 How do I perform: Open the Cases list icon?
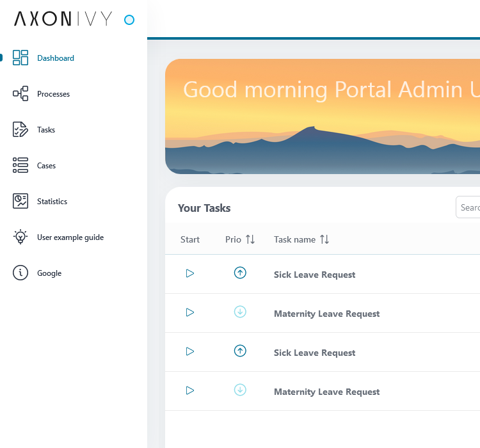pos(20,165)
